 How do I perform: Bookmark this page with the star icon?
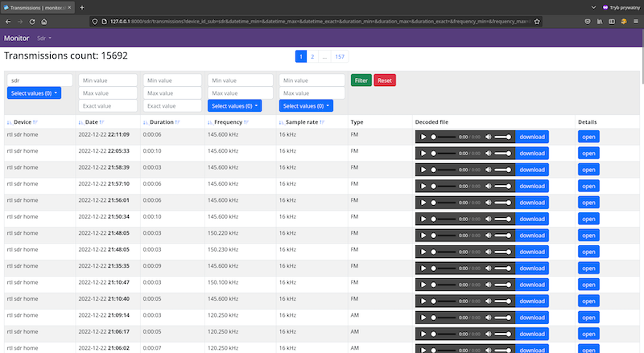(537, 22)
